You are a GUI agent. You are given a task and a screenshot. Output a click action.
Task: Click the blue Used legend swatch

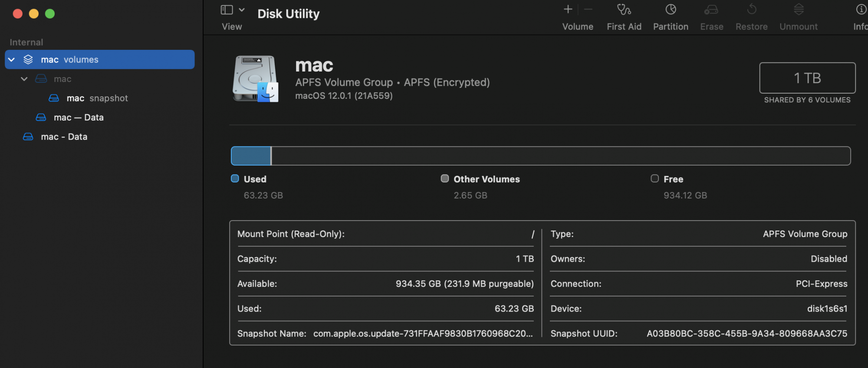tap(235, 179)
